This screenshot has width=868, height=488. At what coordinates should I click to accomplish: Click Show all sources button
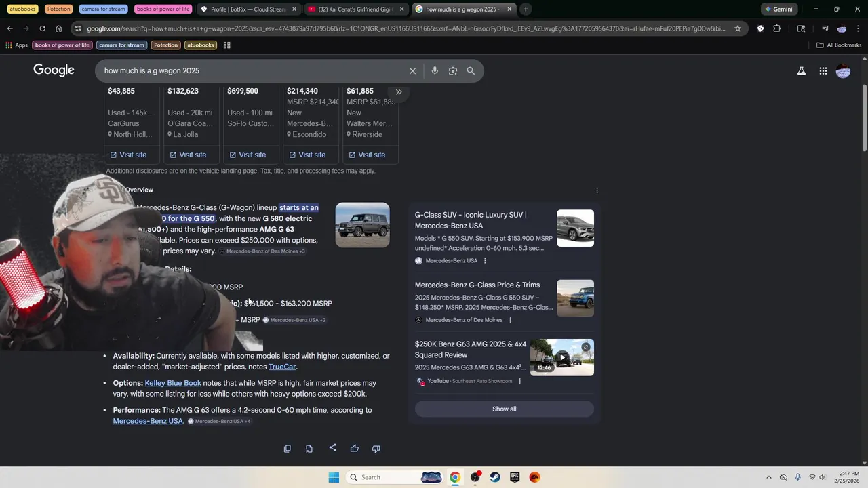point(504,409)
